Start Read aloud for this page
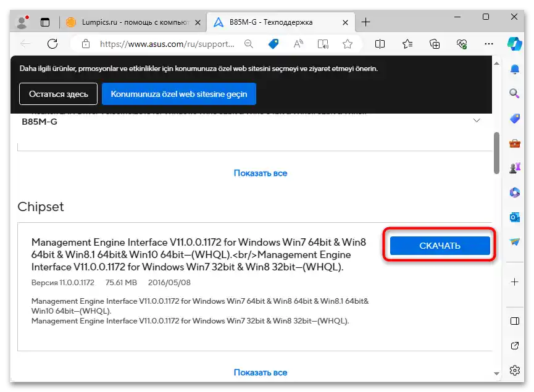Screen dimensions: 534x392 [298, 44]
